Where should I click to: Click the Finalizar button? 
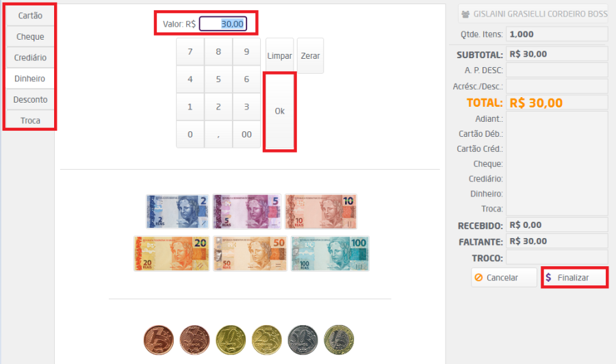[x=575, y=278]
